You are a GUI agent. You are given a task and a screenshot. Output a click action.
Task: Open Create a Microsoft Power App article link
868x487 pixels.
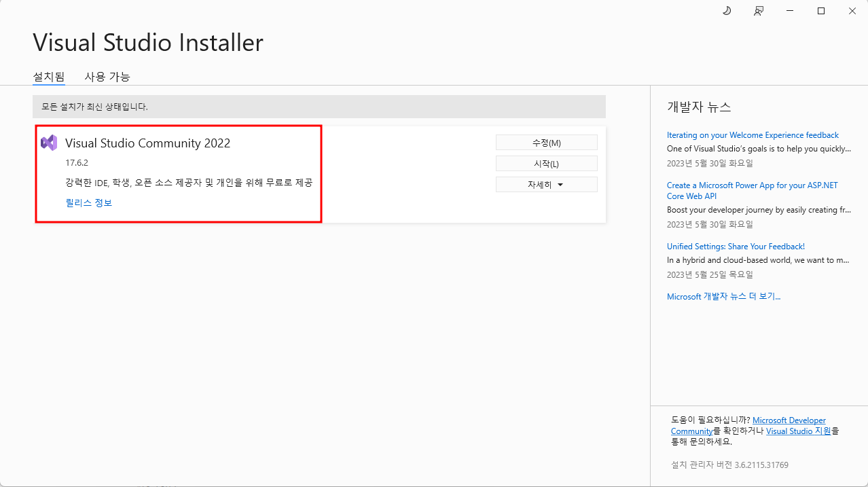753,190
